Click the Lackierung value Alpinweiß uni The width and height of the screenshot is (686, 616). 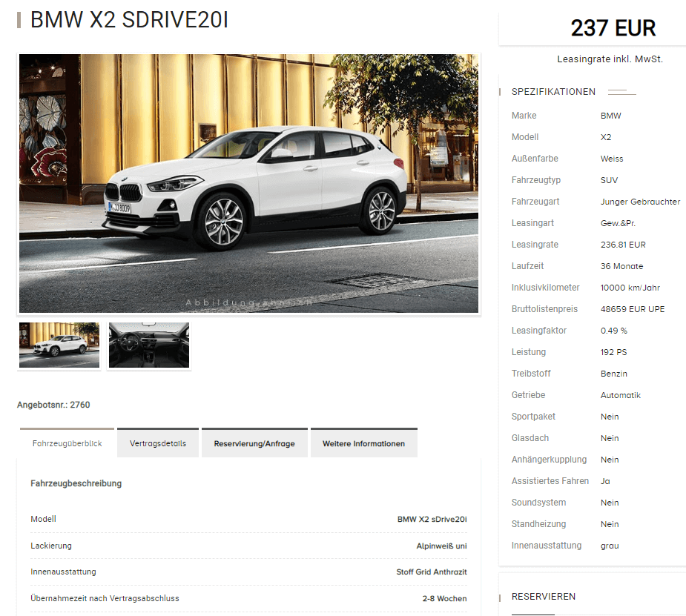(441, 546)
